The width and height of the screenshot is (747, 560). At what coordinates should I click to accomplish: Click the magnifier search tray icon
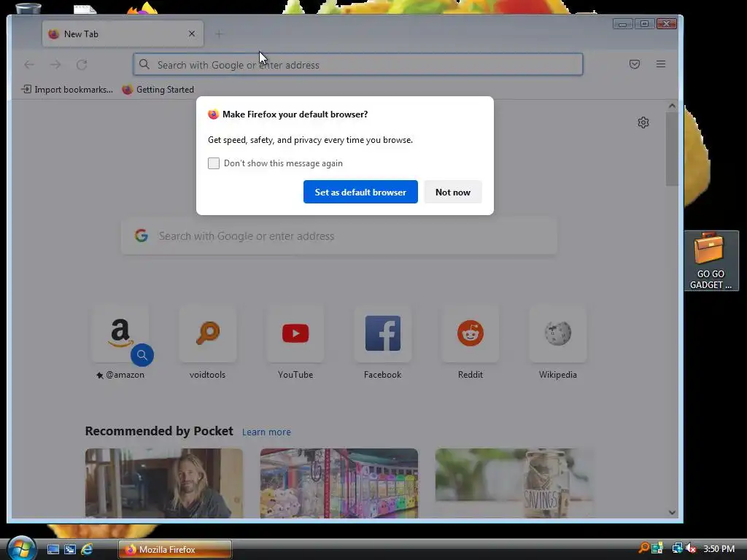pyautogui.click(x=643, y=548)
